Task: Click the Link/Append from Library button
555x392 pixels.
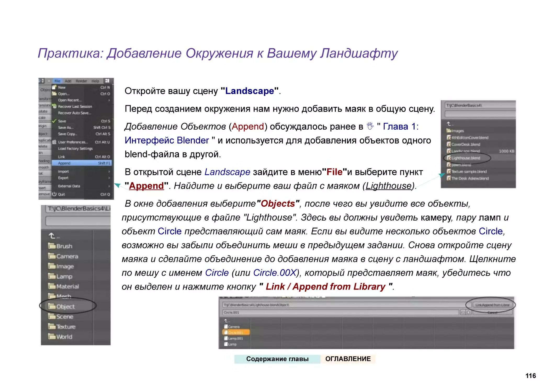Action: [x=492, y=305]
